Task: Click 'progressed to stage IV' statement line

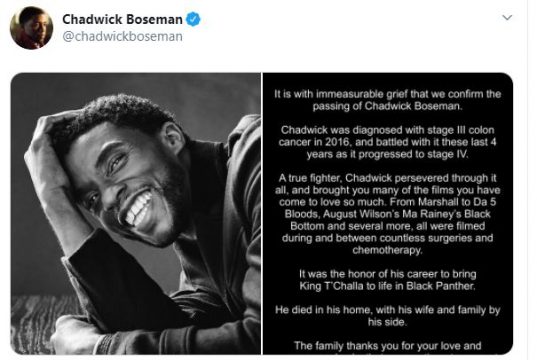Action: pos(387,154)
